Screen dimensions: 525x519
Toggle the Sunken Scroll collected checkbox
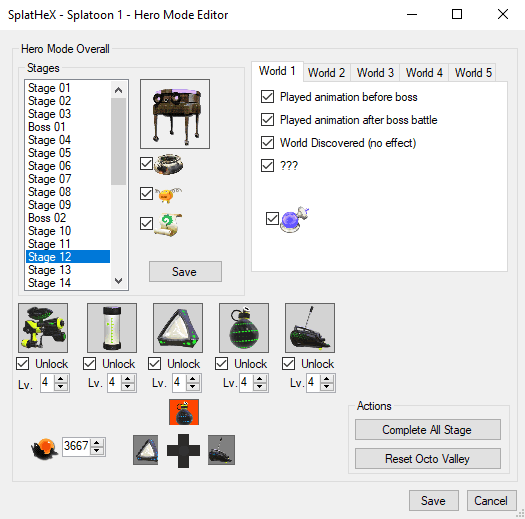(x=146, y=223)
